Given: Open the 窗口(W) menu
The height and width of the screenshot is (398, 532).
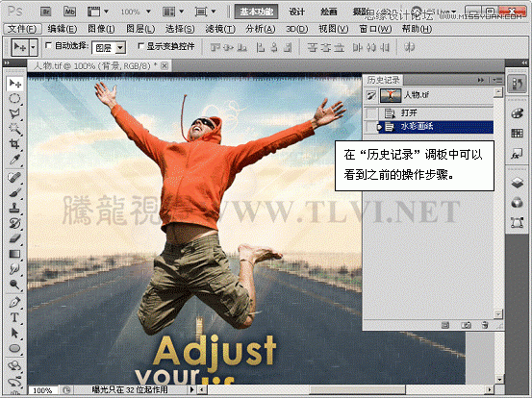Looking at the screenshot, I should point(375,29).
